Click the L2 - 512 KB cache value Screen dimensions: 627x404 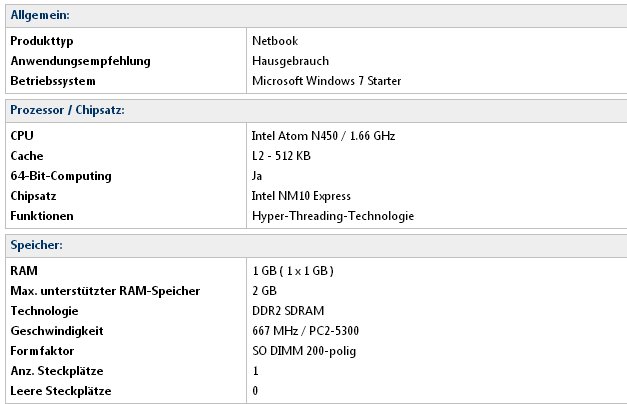281,156
